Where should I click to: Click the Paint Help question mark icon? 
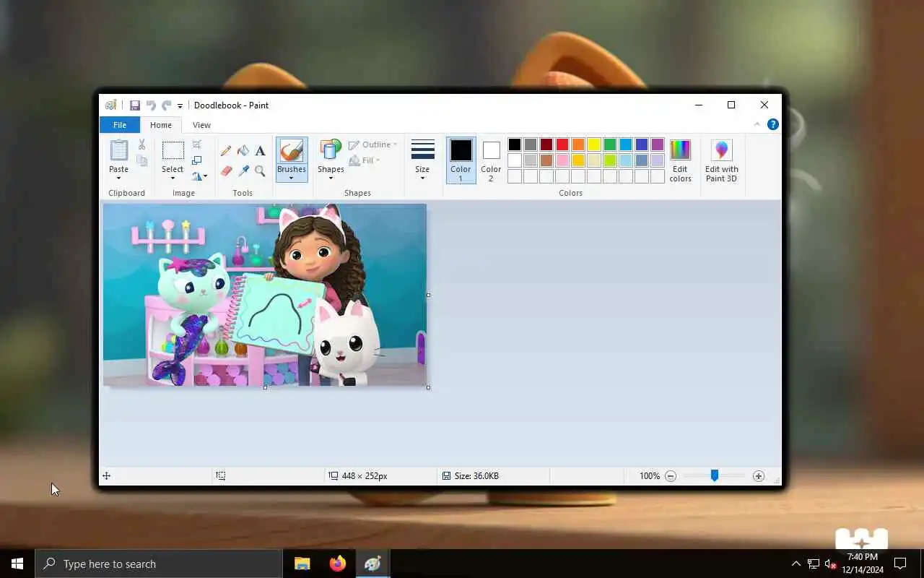tap(772, 124)
